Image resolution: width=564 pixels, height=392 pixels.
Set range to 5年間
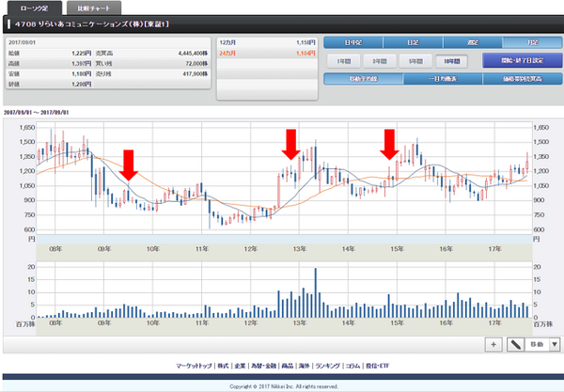(x=415, y=61)
